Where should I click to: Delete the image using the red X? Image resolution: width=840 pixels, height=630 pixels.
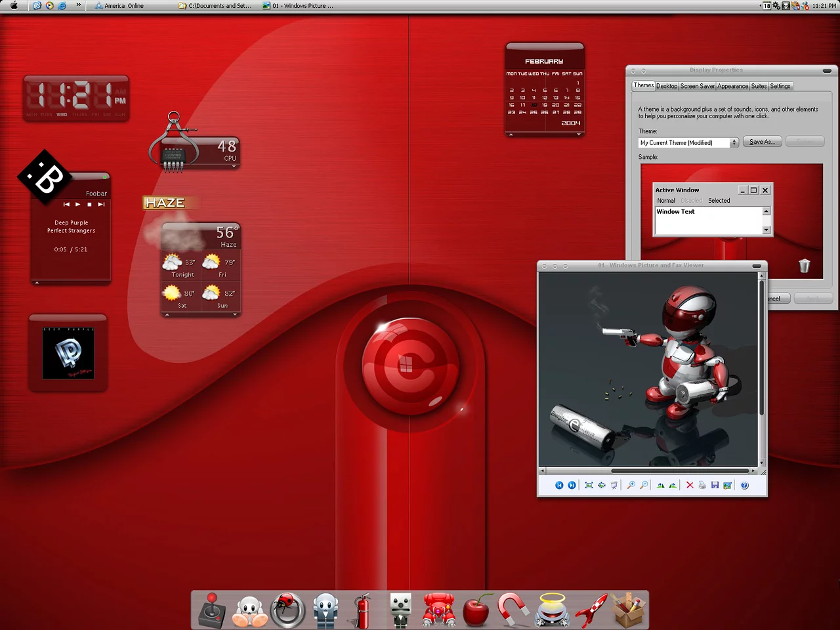tap(690, 486)
